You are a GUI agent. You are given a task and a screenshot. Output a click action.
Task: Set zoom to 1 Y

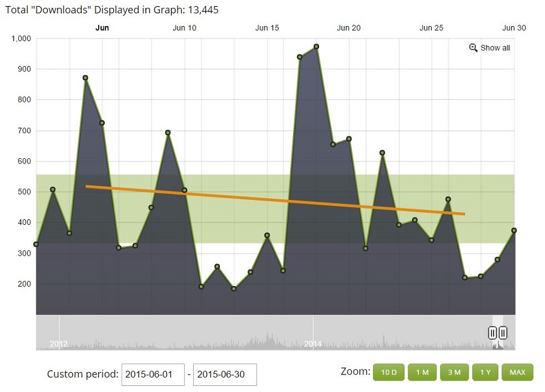tap(485, 372)
